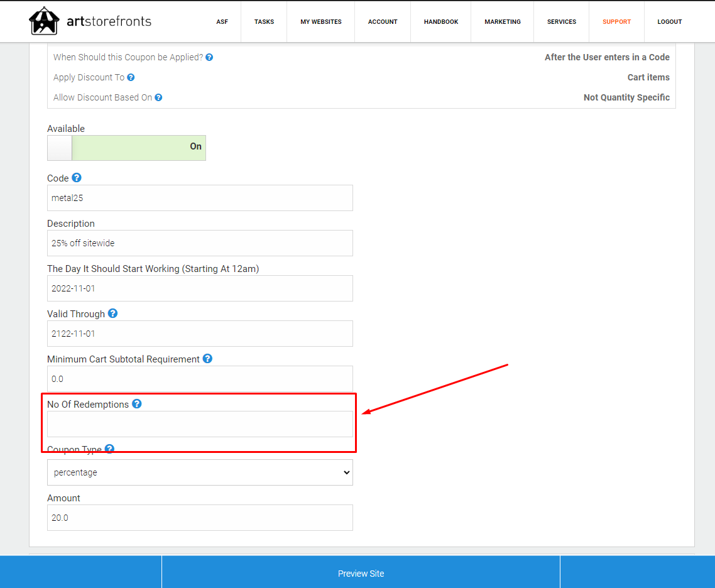
Task: Click into the Code field containing metal25
Action: [200, 198]
